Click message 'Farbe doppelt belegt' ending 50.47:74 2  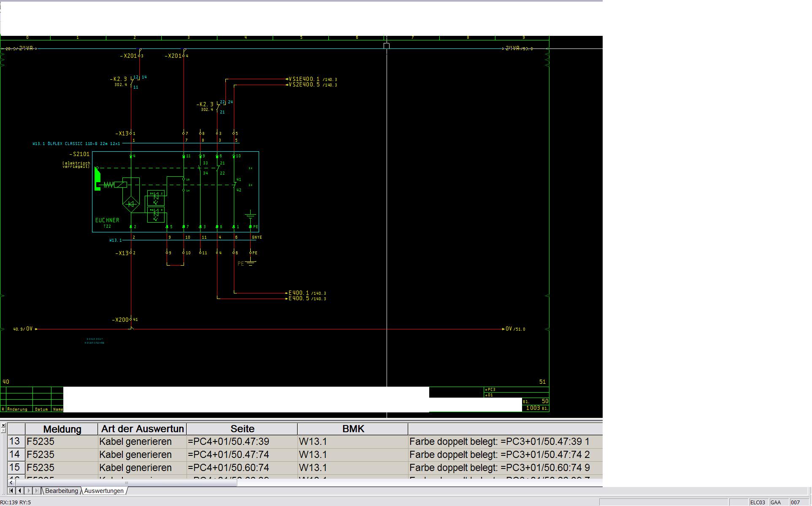tap(505, 455)
